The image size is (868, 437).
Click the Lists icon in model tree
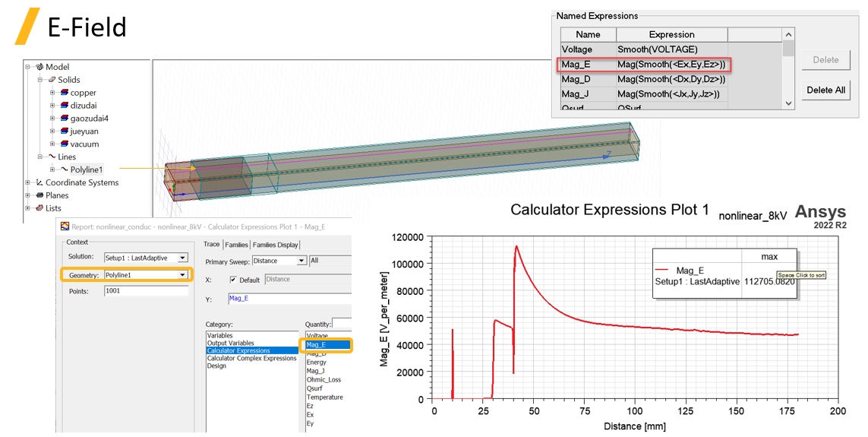39,208
